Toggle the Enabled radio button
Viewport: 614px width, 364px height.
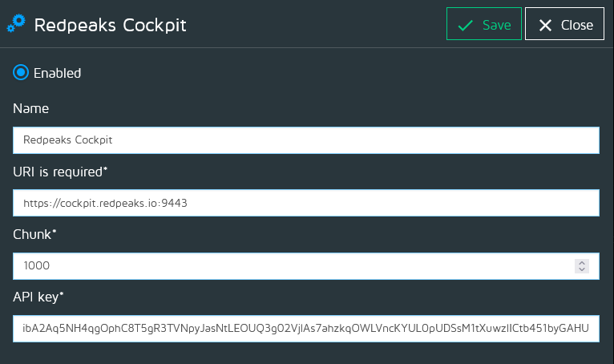21,73
